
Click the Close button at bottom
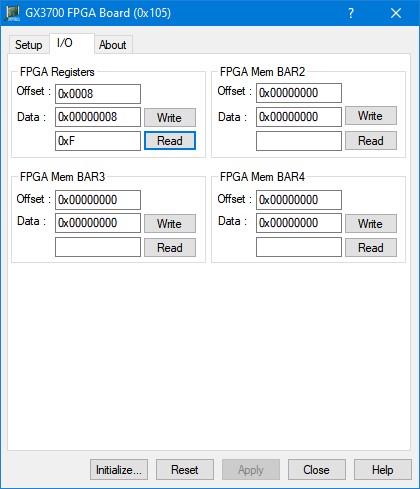317,470
